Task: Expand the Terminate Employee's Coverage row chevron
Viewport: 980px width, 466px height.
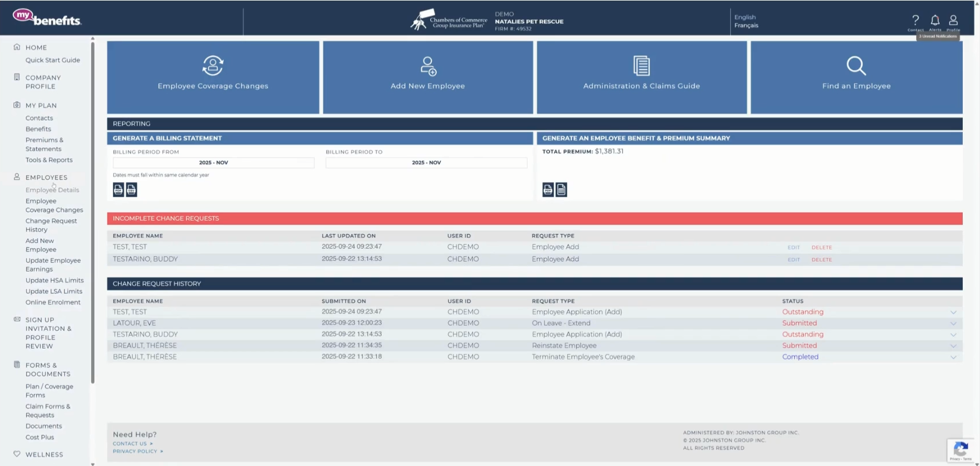Action: pyautogui.click(x=953, y=357)
